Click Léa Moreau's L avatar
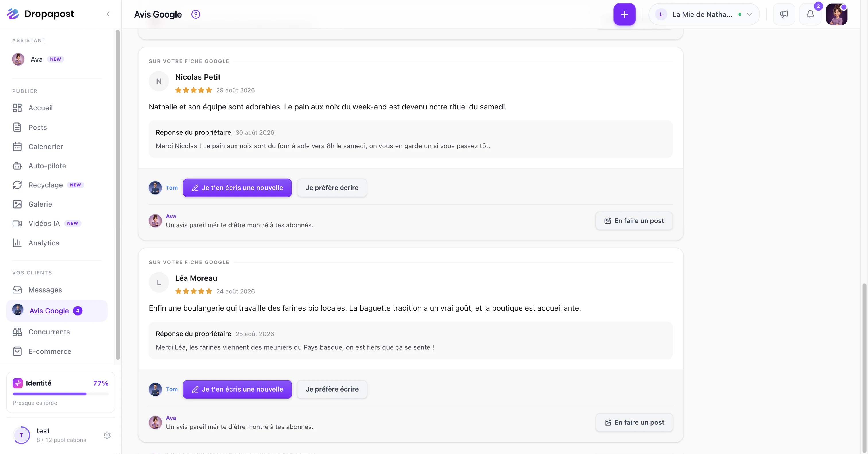 click(159, 282)
